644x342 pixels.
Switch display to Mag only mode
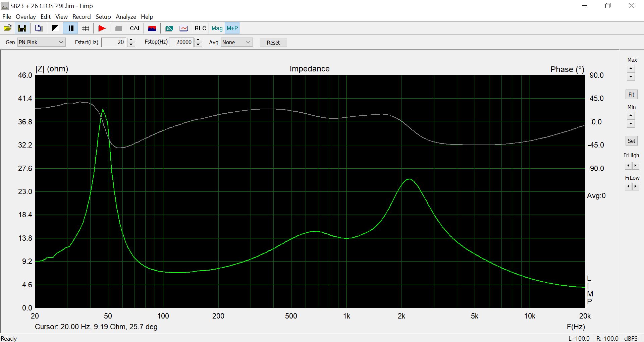(x=217, y=28)
